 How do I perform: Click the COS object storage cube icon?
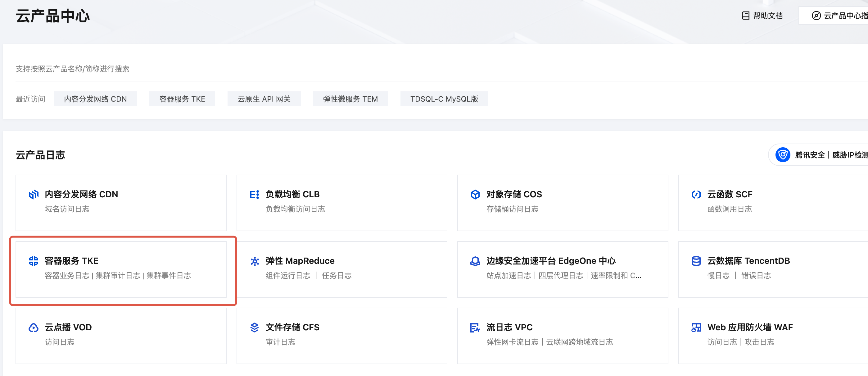click(475, 194)
